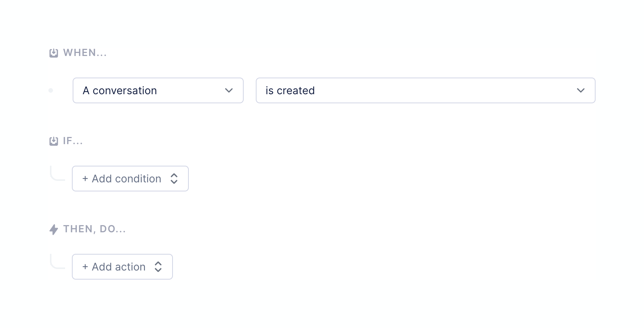Add a new condition to the rule
The image size is (644, 328).
pos(127,179)
